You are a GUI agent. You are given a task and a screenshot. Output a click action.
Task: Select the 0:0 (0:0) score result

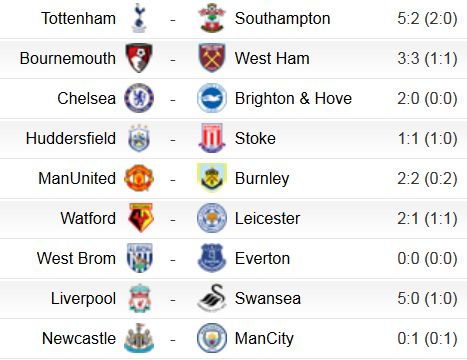[427, 258]
